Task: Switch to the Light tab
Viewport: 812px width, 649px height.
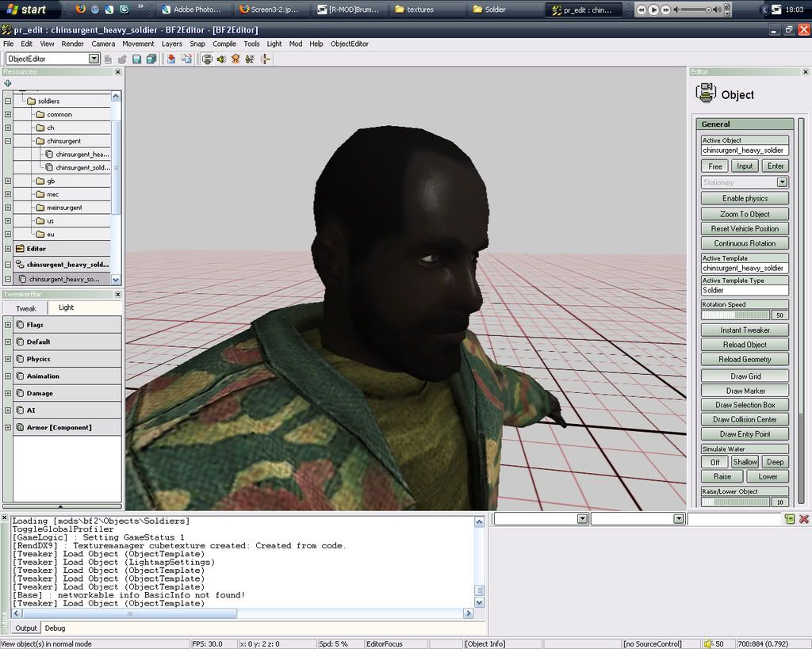Action: click(x=66, y=307)
